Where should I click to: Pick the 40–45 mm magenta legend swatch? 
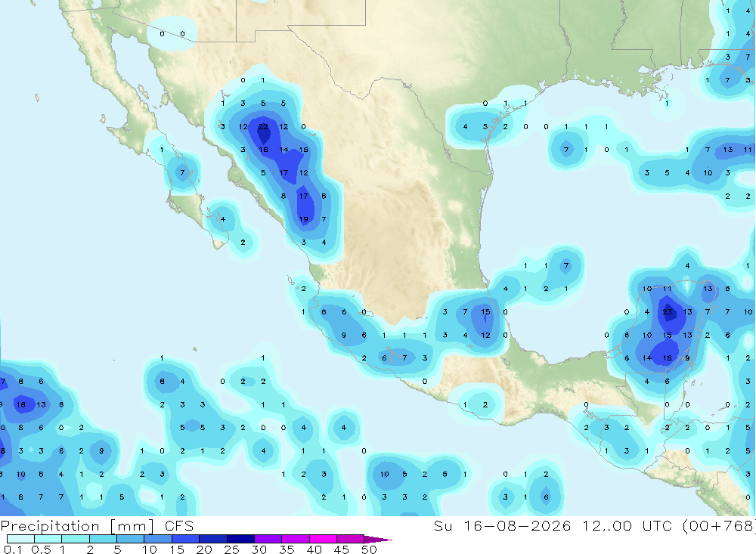[323, 539]
